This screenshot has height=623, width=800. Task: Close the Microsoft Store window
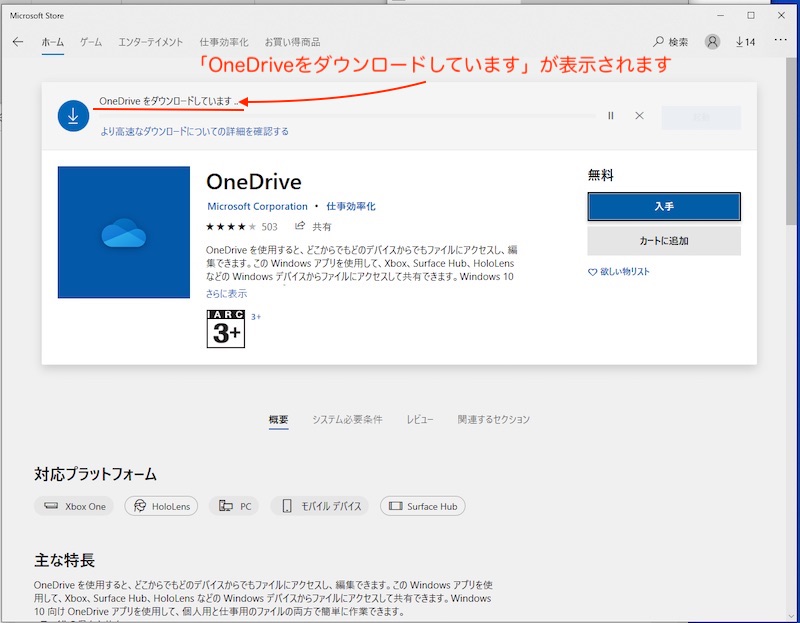click(x=781, y=15)
